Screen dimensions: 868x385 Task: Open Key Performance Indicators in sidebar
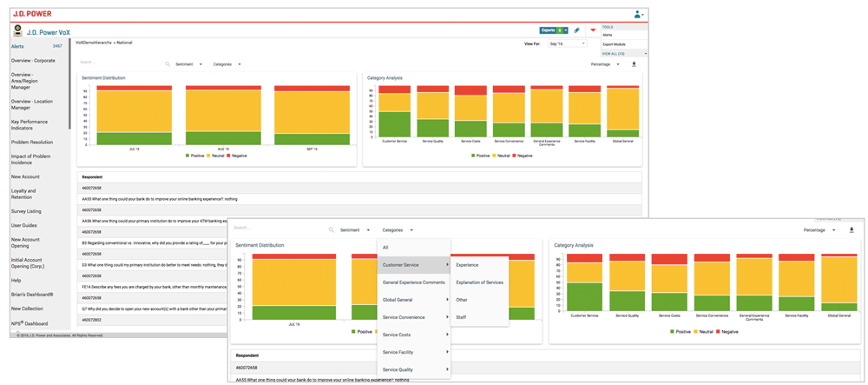point(30,125)
